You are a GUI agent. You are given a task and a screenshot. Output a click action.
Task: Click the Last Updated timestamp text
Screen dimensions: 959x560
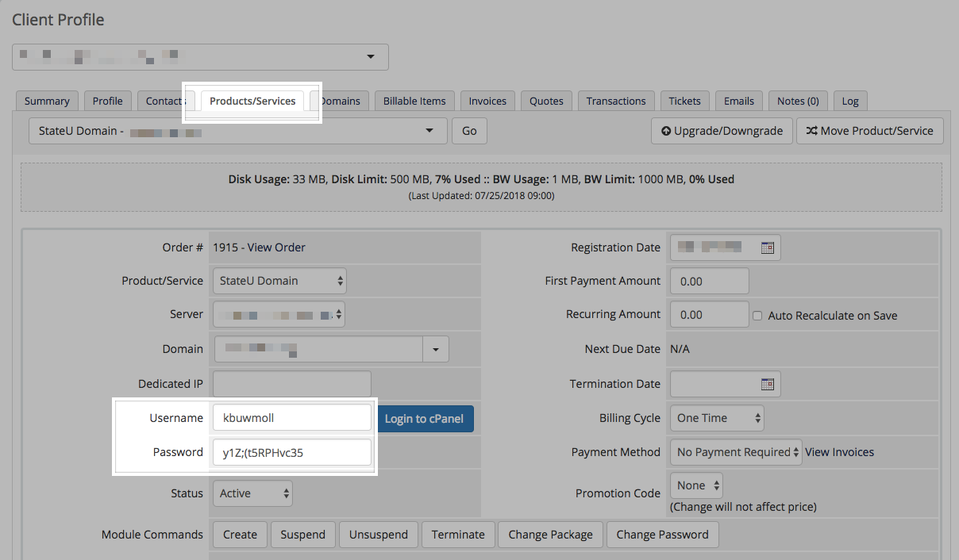(x=481, y=195)
